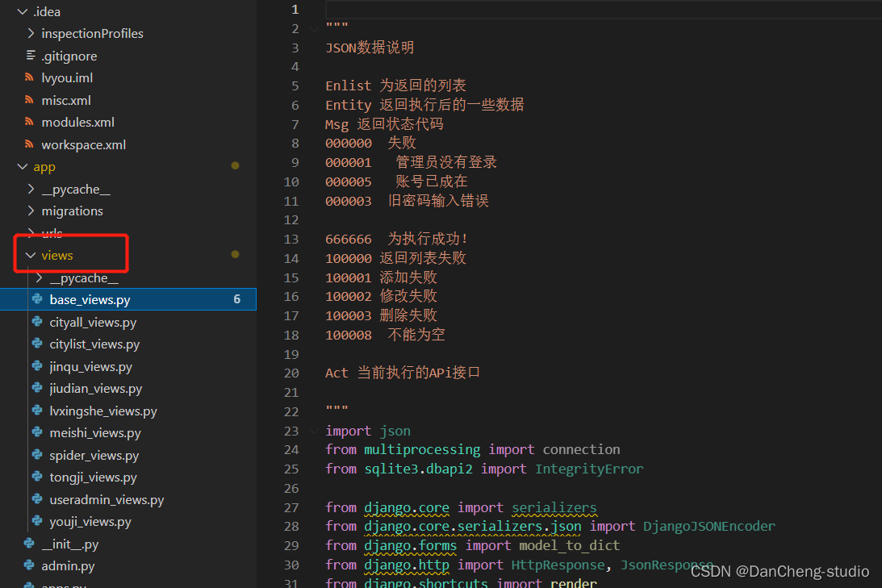The height and width of the screenshot is (588, 882).
Task: Open meishi_views.py
Action: click(x=95, y=433)
